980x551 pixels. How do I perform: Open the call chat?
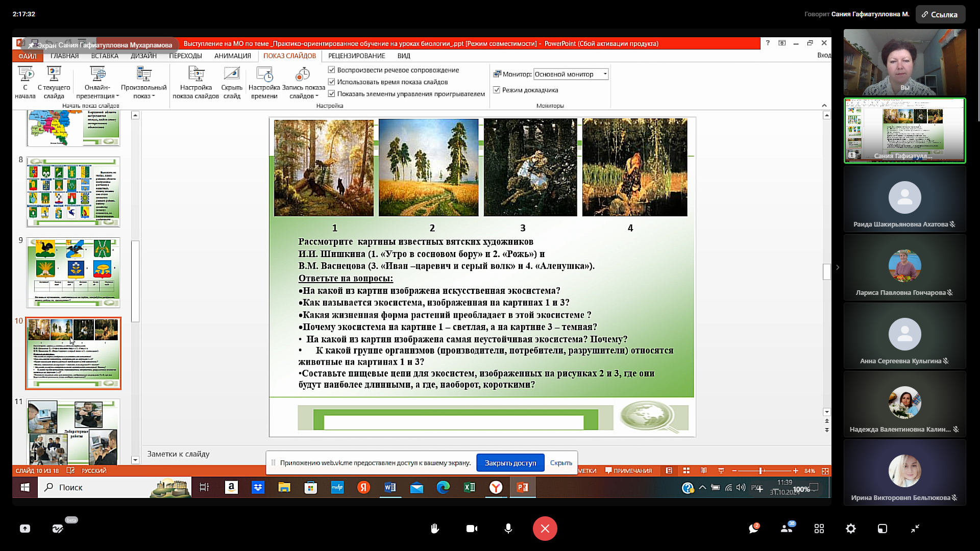click(753, 529)
